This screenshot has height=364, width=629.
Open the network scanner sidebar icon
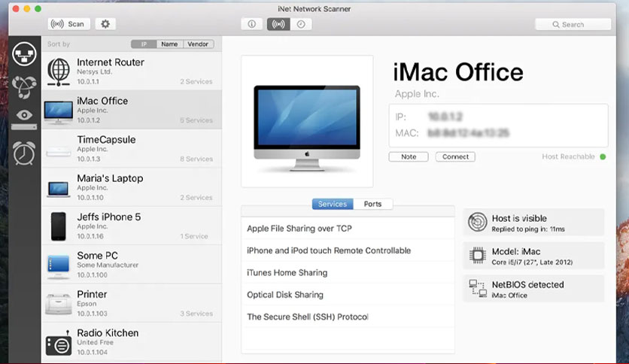tap(24, 53)
